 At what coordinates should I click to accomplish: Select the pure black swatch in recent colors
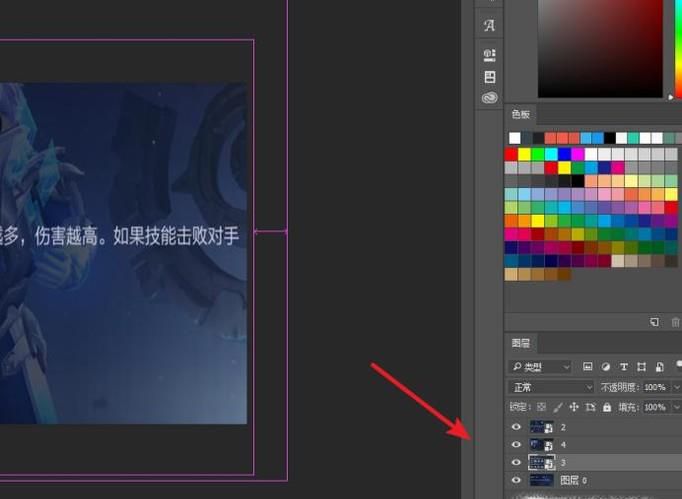coord(610,138)
